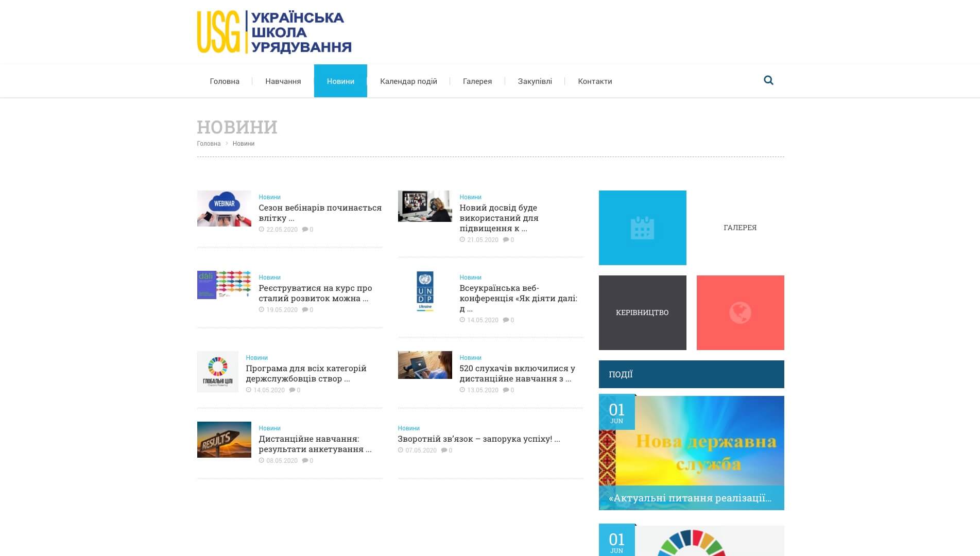The image size is (980, 556).
Task: Open the Навчання menu item
Action: click(283, 81)
